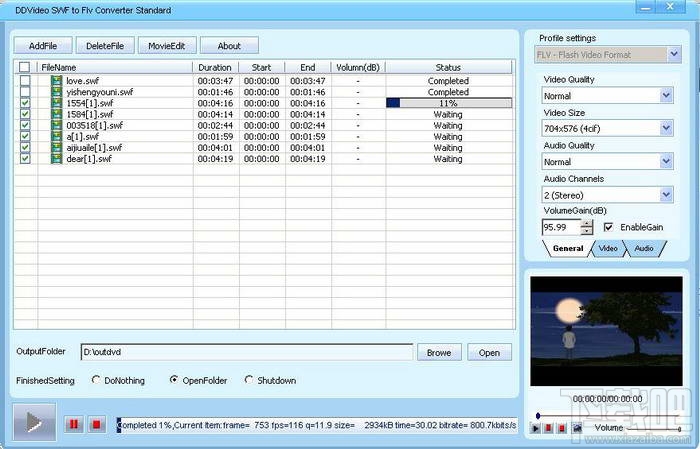Screen dimensions: 700x449
Task: Click Browe to choose output folder
Action: tap(439, 353)
